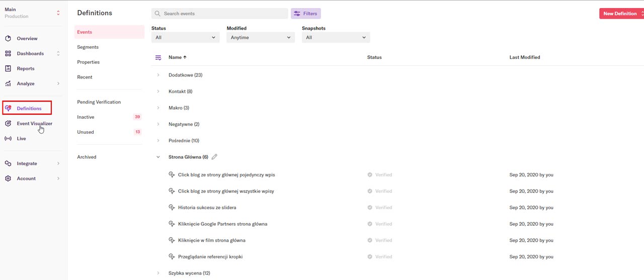Open the Snapshots filter dropdown
644x280 pixels.
coord(336,38)
